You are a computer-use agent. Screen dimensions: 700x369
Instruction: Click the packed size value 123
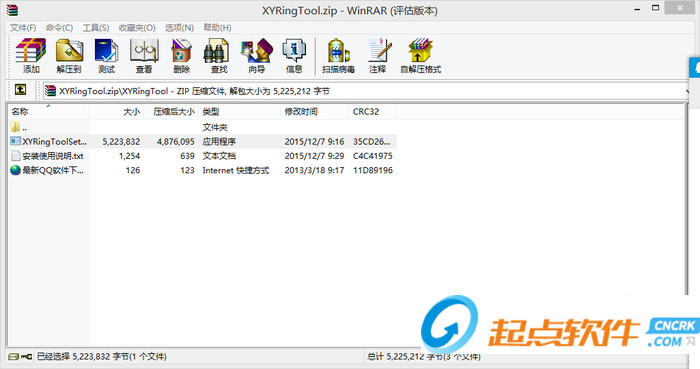187,170
